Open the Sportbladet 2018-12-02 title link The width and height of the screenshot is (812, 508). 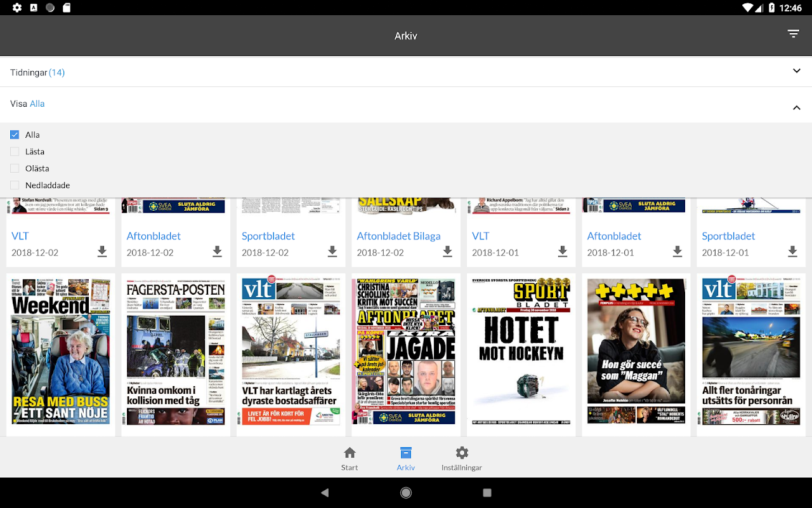click(x=268, y=236)
